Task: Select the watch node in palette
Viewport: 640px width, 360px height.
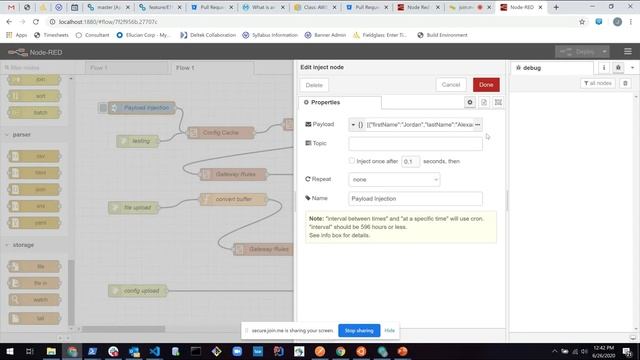Action: (34, 300)
